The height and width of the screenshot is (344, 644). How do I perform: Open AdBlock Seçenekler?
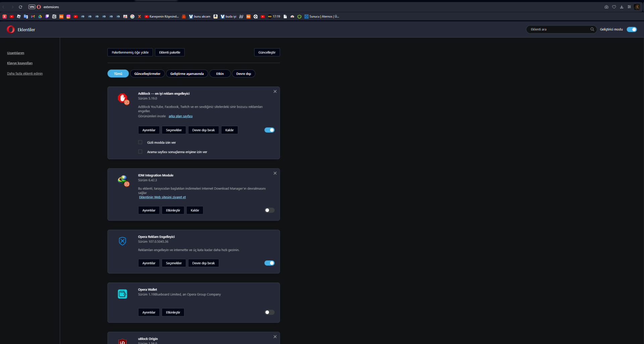pyautogui.click(x=174, y=130)
